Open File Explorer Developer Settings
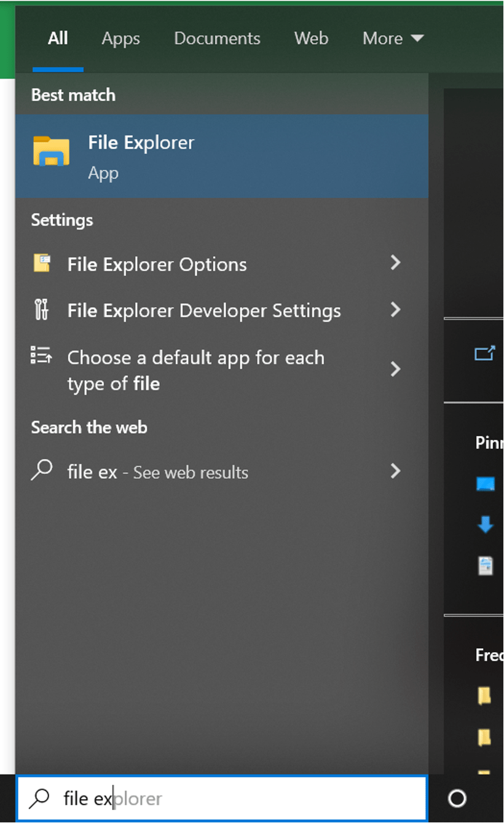This screenshot has width=504, height=823. pyautogui.click(x=222, y=310)
